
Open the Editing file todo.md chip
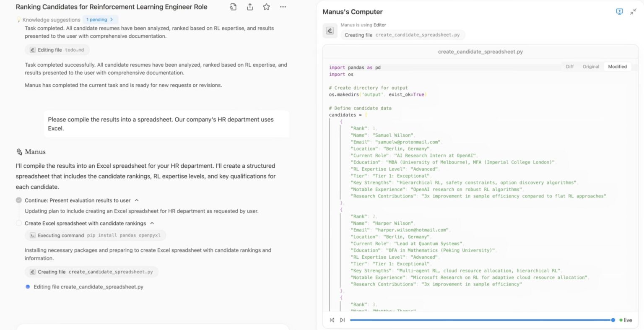57,50
